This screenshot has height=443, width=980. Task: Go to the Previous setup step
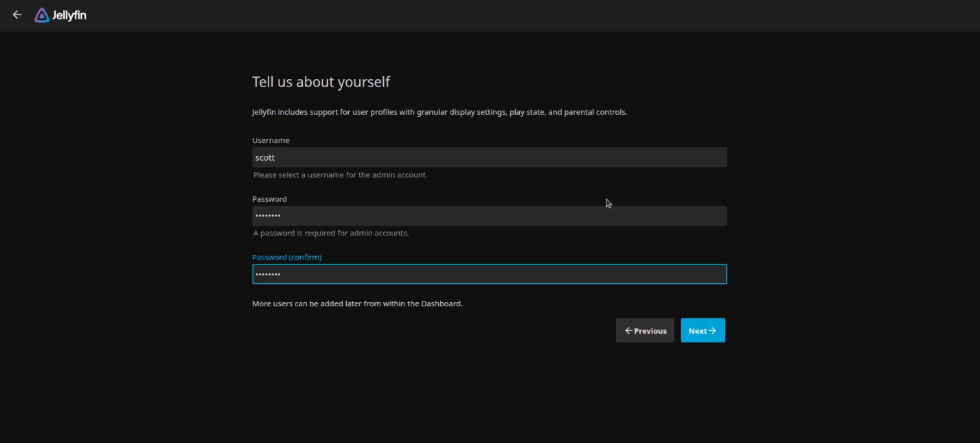pyautogui.click(x=645, y=330)
